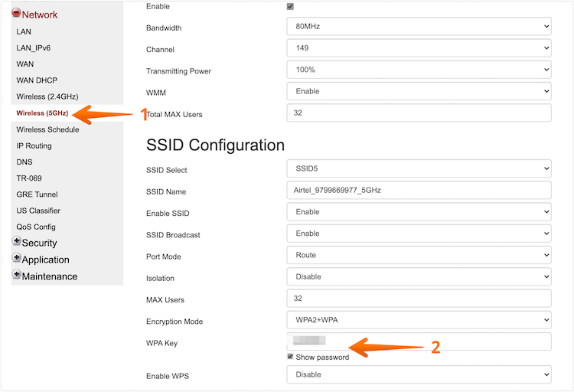574x392 pixels.
Task: Open the Wireless (2.4GHz) menu item
Action: pyautogui.click(x=44, y=96)
